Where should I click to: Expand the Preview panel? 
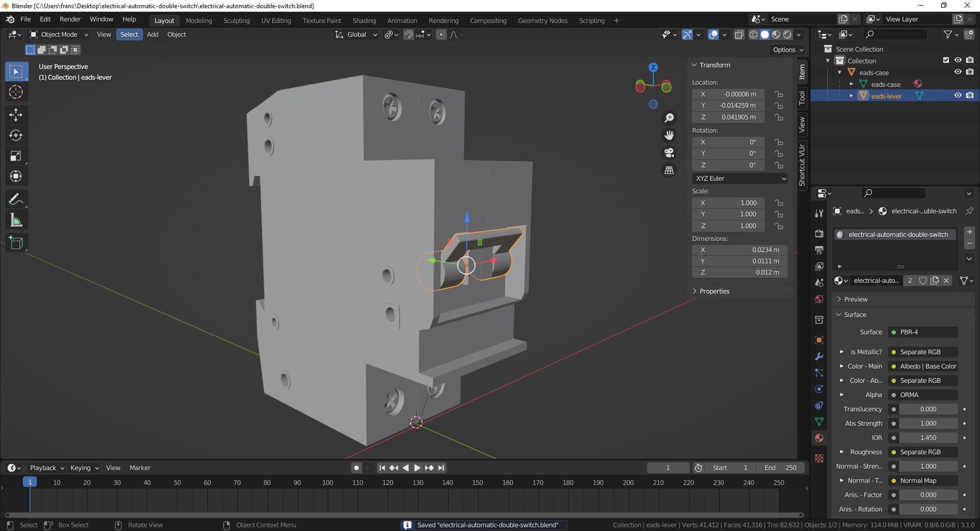[903, 299]
